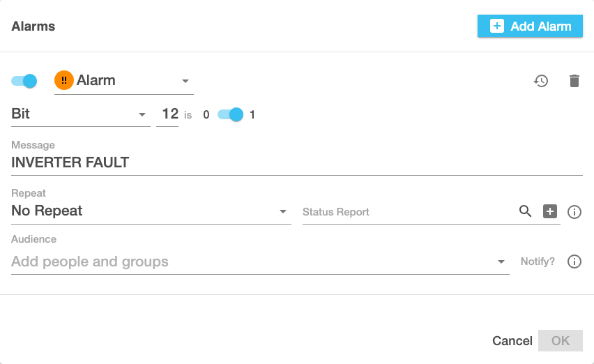Disable the alarm enable switch
The width and height of the screenshot is (594, 364).
point(24,81)
